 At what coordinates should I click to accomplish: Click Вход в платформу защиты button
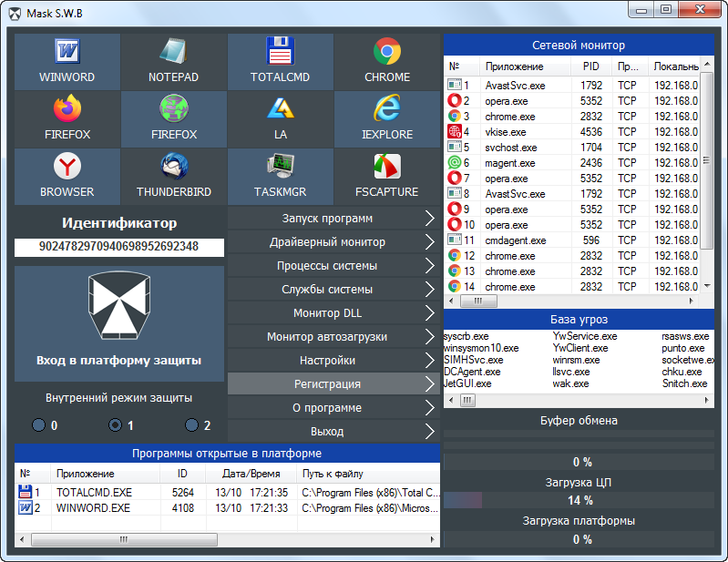coord(119,323)
